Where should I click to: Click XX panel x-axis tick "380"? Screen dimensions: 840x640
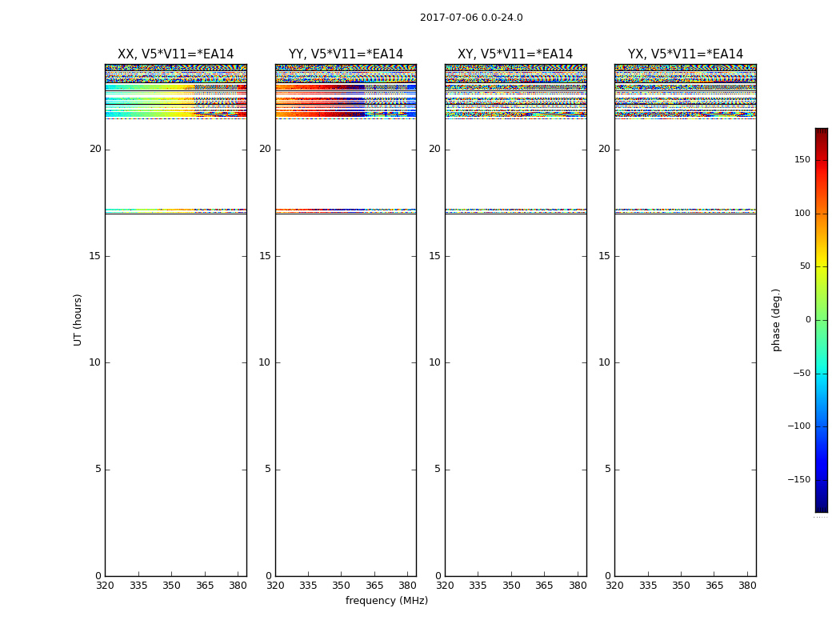(x=238, y=586)
